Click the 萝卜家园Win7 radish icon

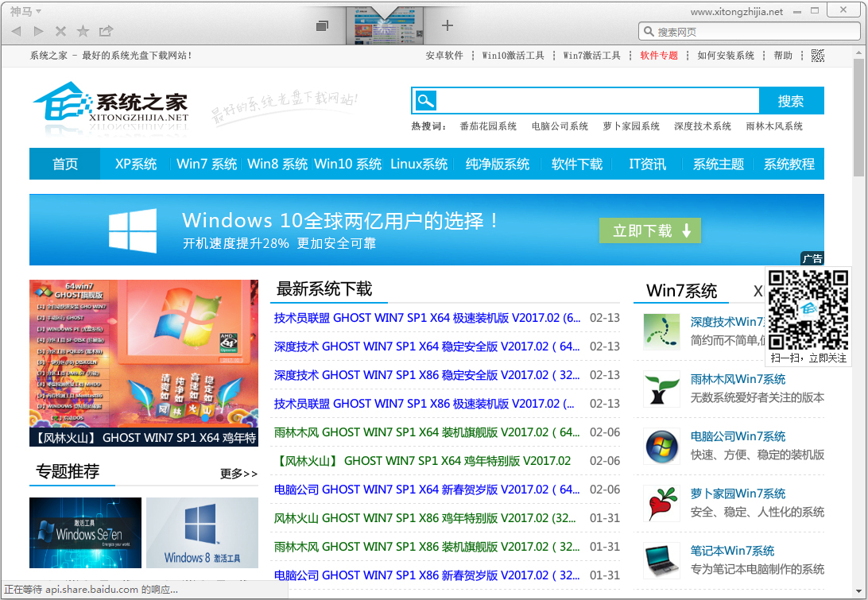661,503
